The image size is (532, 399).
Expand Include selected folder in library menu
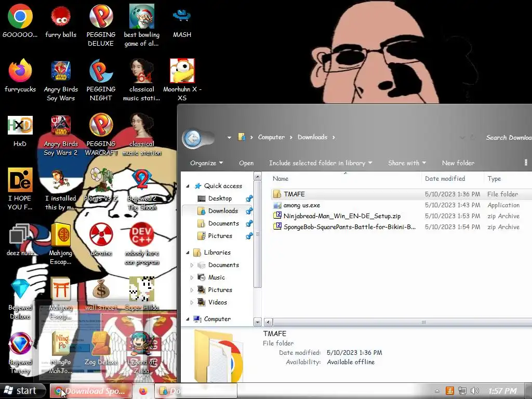pos(321,163)
